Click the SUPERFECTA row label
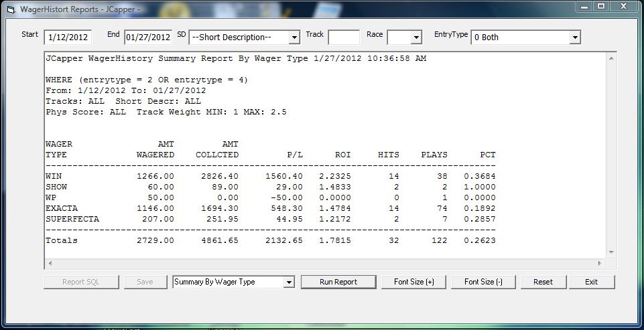The height and width of the screenshot is (330, 644). click(x=72, y=219)
